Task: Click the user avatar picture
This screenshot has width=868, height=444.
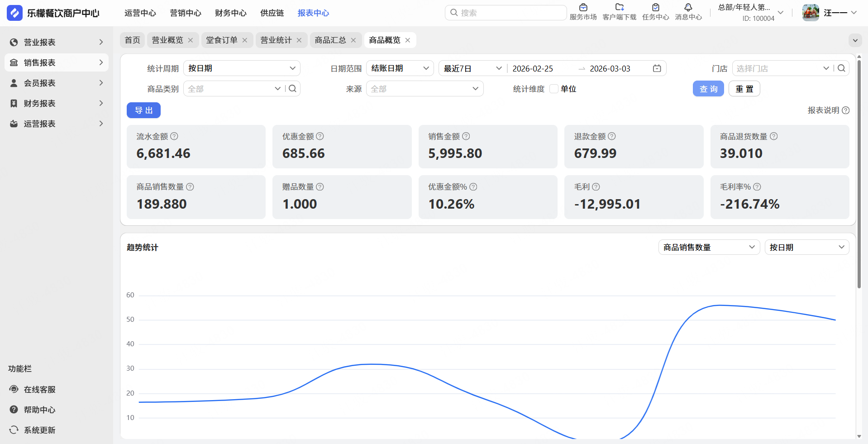Action: [x=811, y=13]
